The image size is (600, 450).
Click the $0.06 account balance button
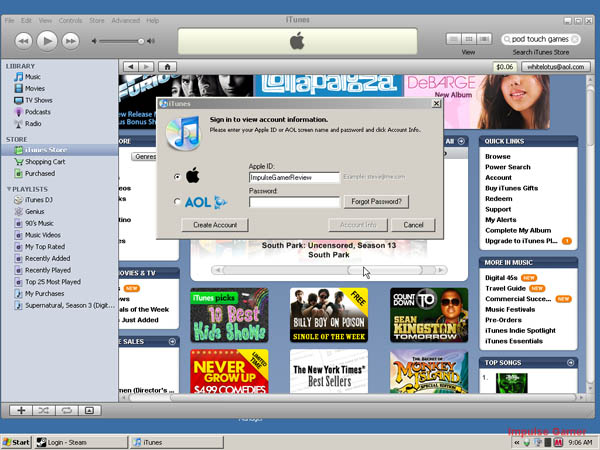click(504, 67)
